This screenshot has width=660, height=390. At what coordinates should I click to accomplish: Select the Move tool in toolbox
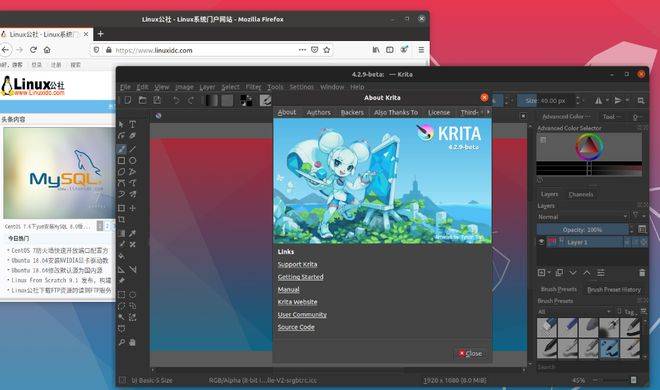(133, 208)
